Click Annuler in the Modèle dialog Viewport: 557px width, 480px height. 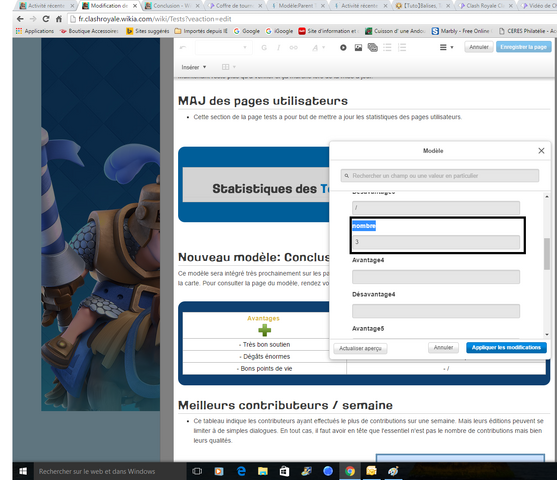point(443,347)
